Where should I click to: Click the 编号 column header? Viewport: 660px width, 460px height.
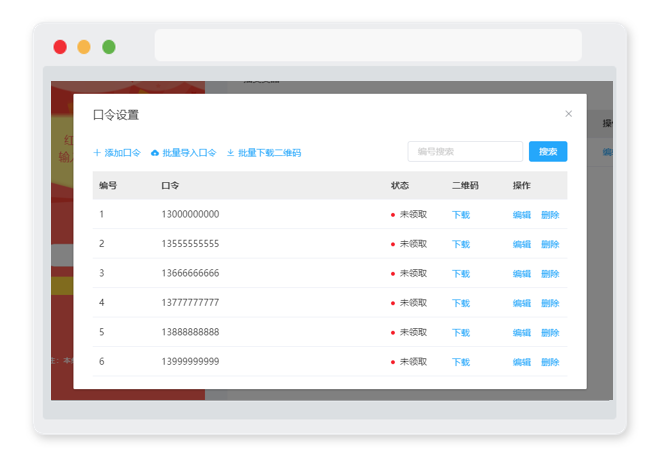(108, 186)
